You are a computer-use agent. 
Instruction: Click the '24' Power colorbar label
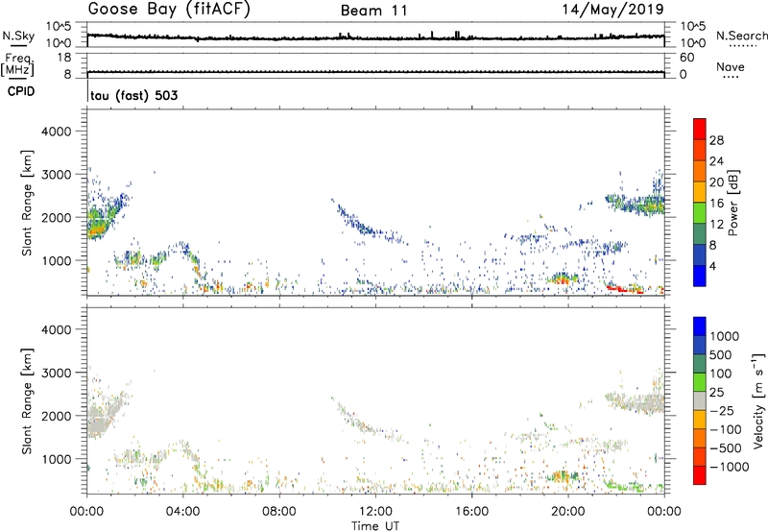point(716,161)
